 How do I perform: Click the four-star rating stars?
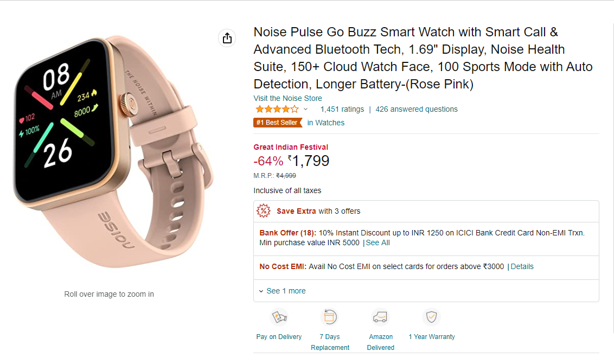click(x=273, y=108)
